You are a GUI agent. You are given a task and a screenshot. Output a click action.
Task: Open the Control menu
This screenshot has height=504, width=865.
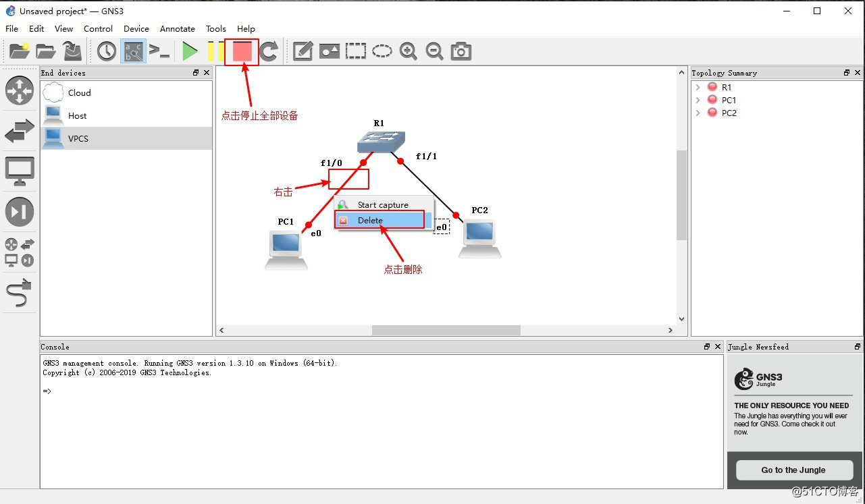coord(99,28)
